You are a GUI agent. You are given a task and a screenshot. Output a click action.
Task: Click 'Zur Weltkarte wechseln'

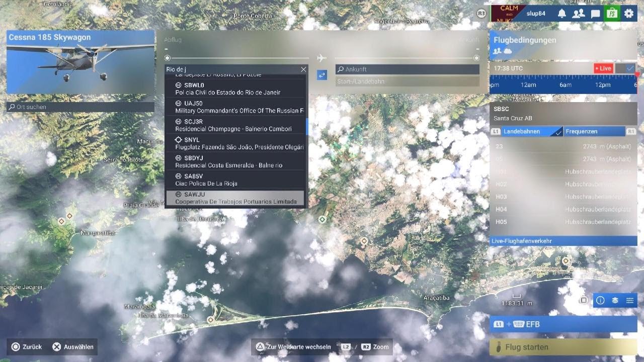pos(293,347)
